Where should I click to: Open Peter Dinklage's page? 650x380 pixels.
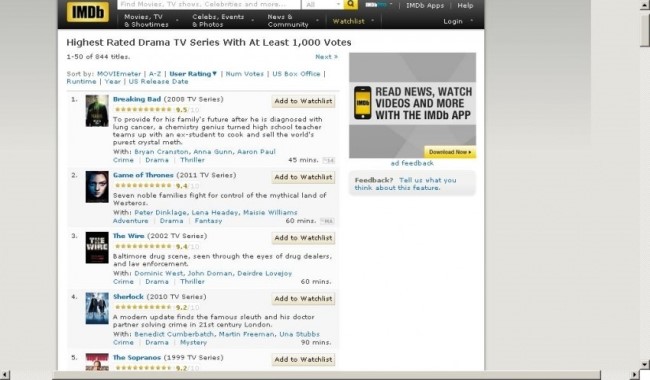click(x=160, y=213)
